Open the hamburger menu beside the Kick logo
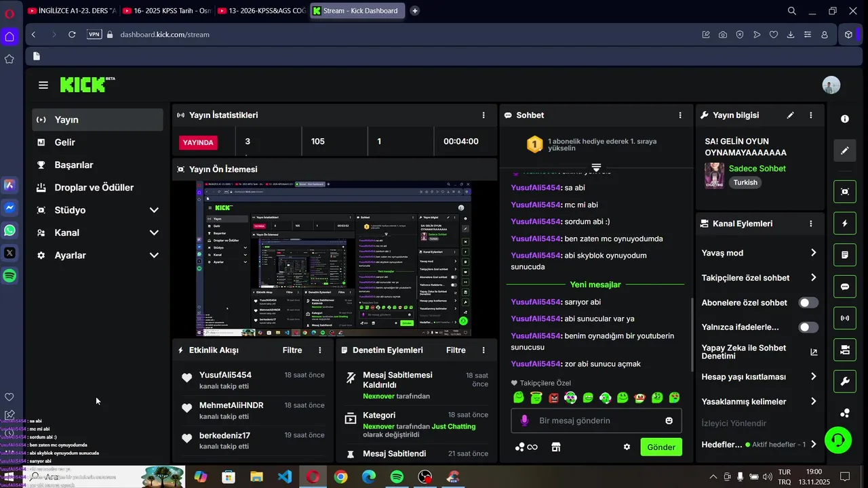Viewport: 868px width, 488px height. click(43, 85)
